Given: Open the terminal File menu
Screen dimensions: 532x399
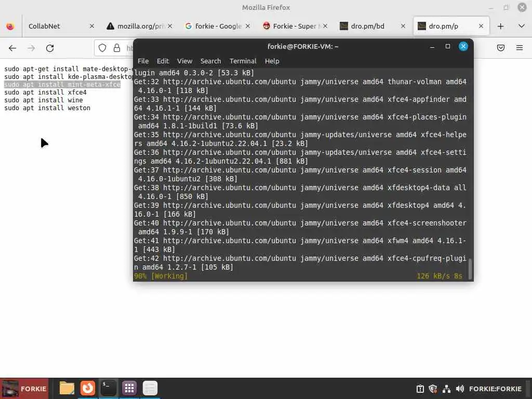Looking at the screenshot, I should pos(143,61).
